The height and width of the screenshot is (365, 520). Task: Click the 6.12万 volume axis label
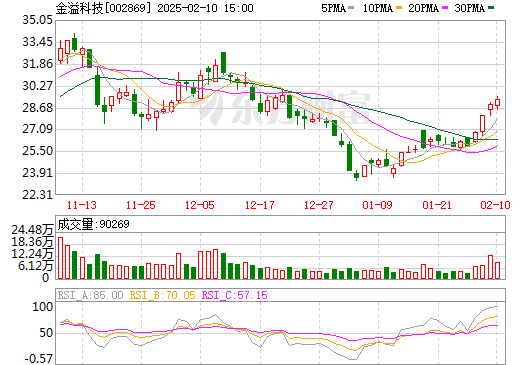point(35,266)
